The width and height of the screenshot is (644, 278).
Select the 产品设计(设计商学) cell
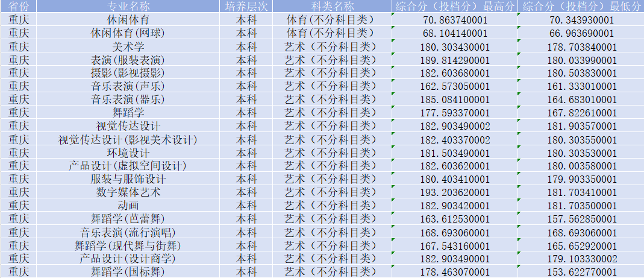128,259
